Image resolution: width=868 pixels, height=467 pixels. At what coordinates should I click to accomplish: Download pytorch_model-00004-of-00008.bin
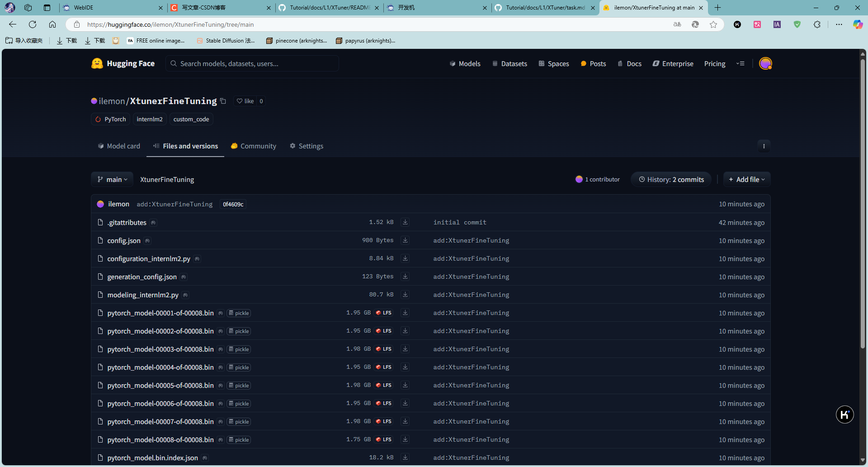405,367
